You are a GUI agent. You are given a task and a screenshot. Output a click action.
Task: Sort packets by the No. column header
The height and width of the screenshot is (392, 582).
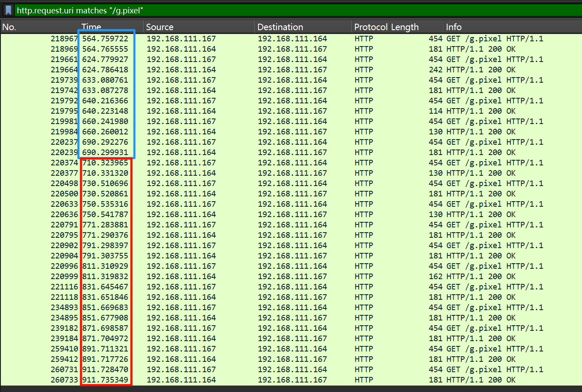[x=39, y=27]
